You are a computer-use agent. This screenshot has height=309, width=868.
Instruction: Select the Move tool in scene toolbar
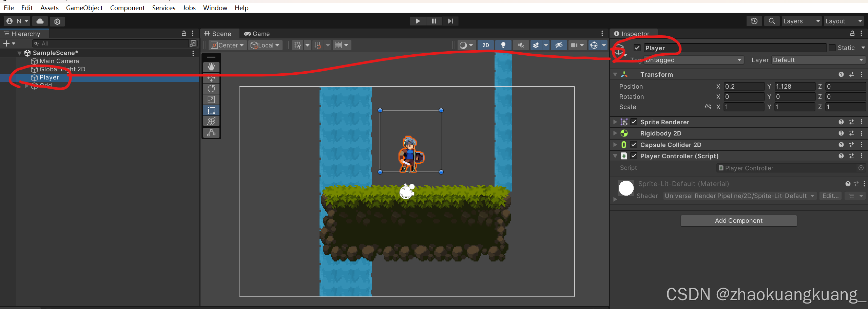[x=211, y=78]
